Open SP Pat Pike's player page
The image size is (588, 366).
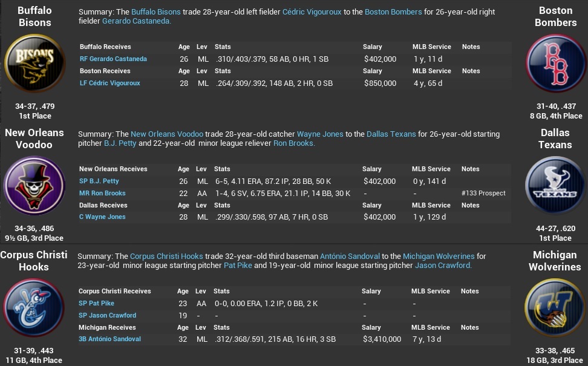(96, 302)
